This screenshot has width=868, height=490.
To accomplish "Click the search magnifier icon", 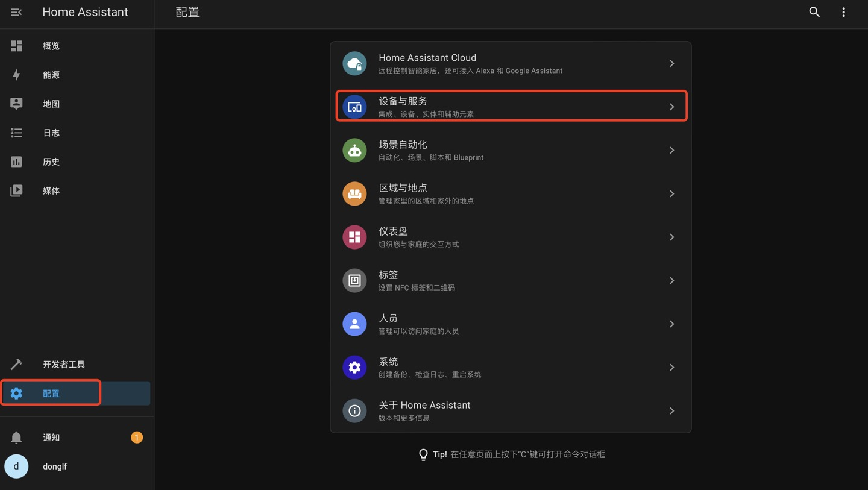I will (814, 12).
